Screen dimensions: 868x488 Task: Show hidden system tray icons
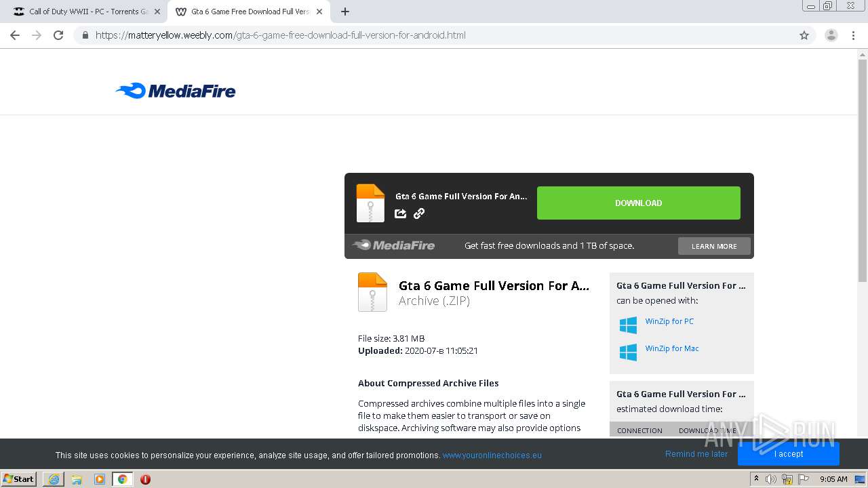click(757, 479)
